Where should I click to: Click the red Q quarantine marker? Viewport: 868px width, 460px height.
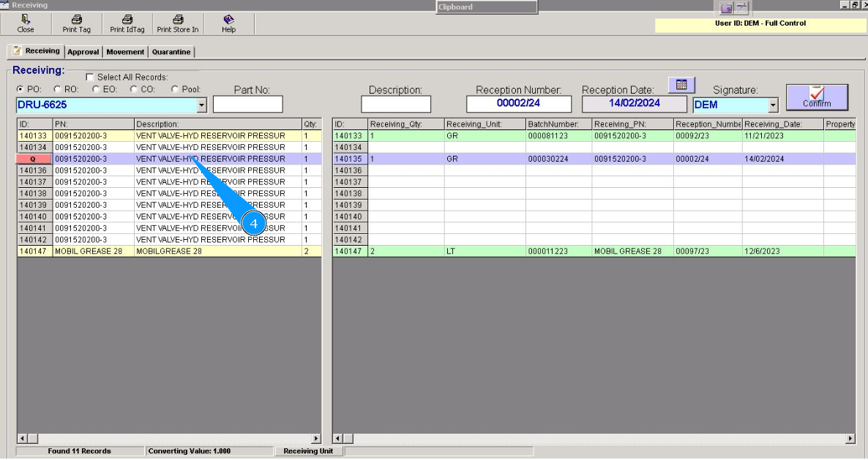(x=33, y=159)
